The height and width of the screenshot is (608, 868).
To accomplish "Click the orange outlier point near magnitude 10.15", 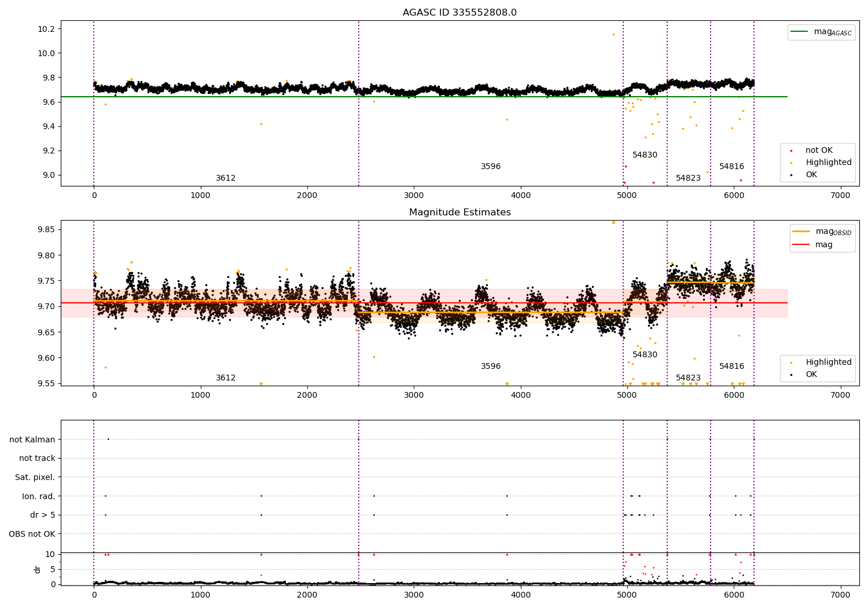I will (613, 34).
